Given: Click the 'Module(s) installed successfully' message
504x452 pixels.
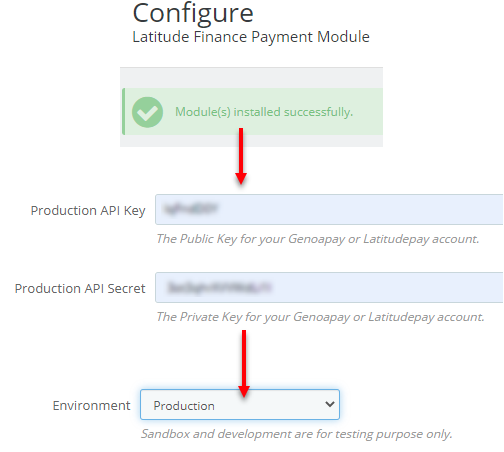Looking at the screenshot, I should [x=264, y=112].
